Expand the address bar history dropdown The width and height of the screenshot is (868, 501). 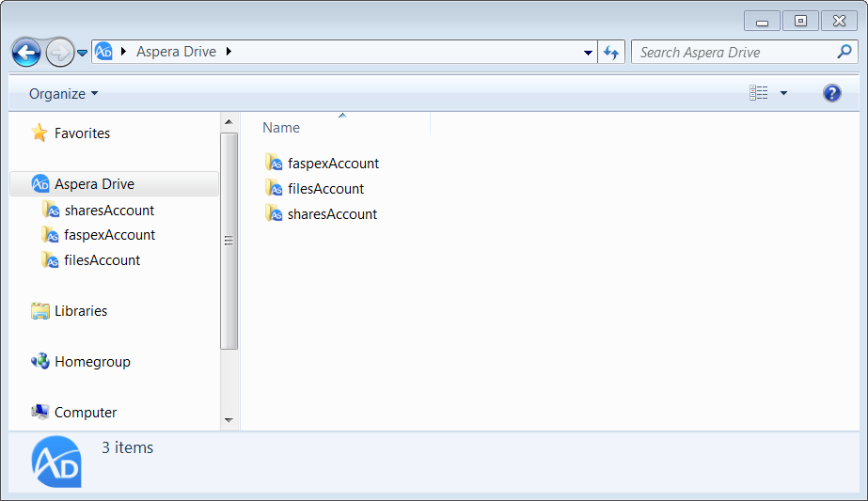click(x=588, y=53)
